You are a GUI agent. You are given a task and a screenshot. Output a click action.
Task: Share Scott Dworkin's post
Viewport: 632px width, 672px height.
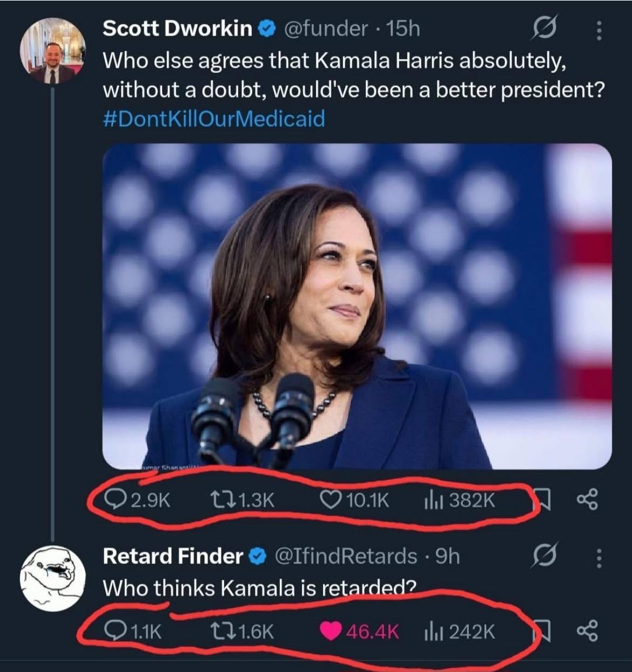pos(587,500)
